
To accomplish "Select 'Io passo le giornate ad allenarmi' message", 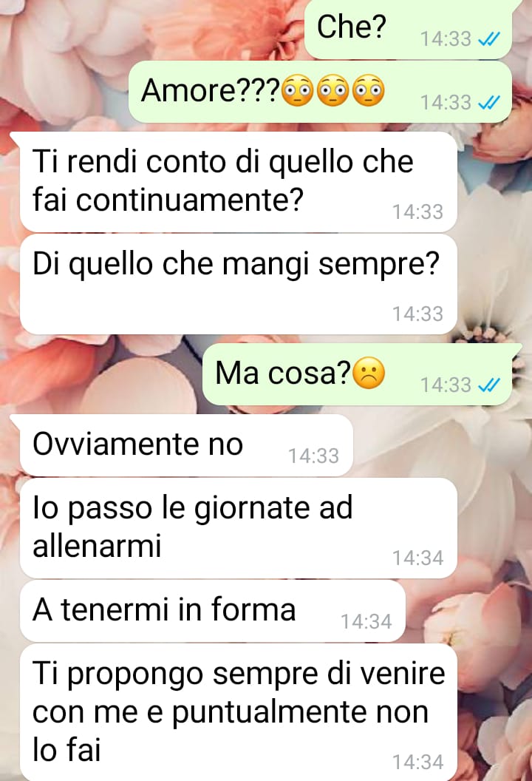I will (x=238, y=528).
